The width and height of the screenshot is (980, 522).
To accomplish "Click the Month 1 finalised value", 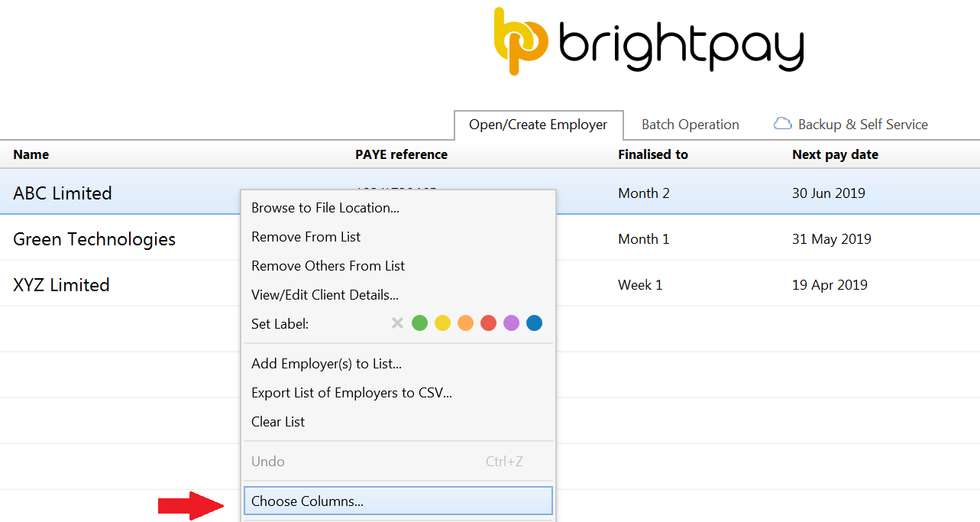I will pyautogui.click(x=644, y=239).
